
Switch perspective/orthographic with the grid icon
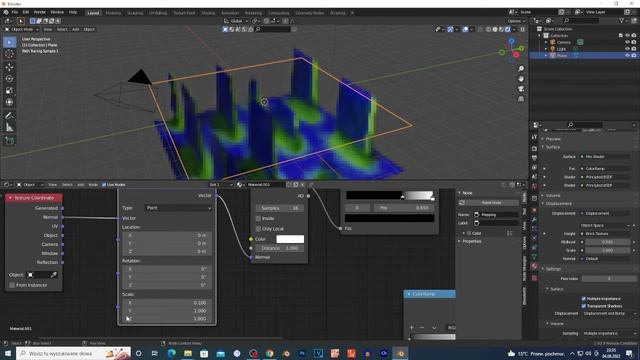(521, 99)
